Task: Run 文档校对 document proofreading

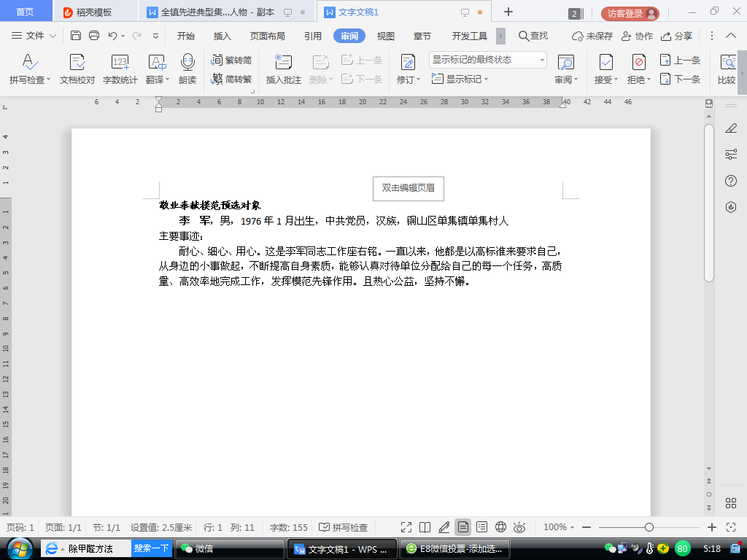Action: (x=77, y=69)
